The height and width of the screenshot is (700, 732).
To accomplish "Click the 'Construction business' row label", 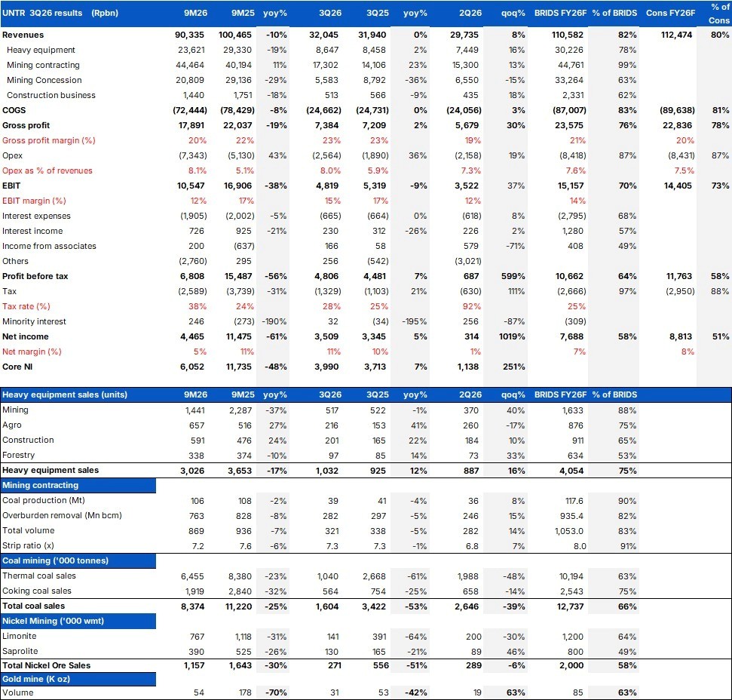I will coord(51,95).
